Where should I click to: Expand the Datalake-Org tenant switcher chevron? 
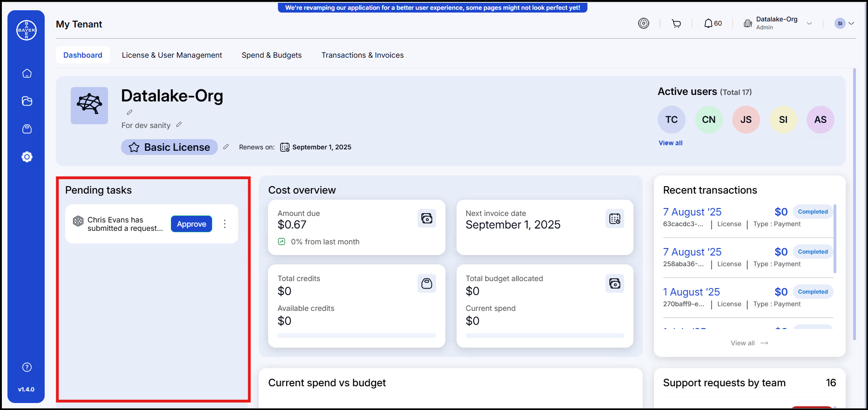point(809,23)
